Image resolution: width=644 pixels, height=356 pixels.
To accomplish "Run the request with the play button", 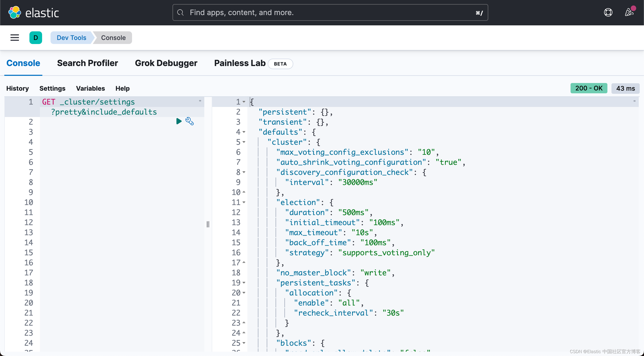I will (x=179, y=121).
